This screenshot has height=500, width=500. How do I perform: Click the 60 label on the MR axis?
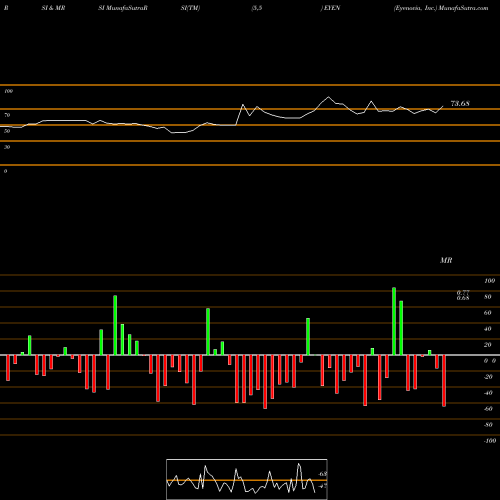pyautogui.click(x=487, y=313)
